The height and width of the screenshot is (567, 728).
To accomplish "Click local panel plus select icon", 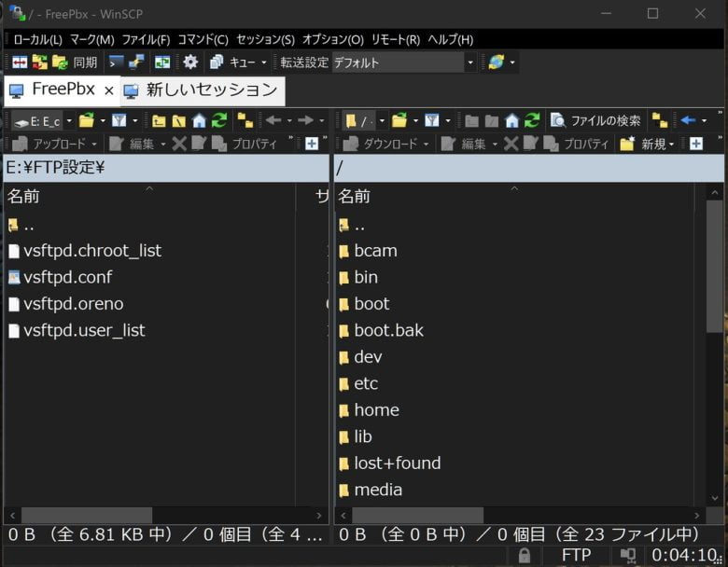I will [x=312, y=144].
